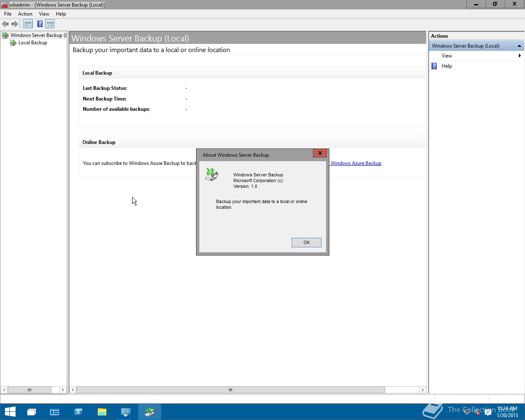
Task: Click the network tray icon
Action: [467, 412]
